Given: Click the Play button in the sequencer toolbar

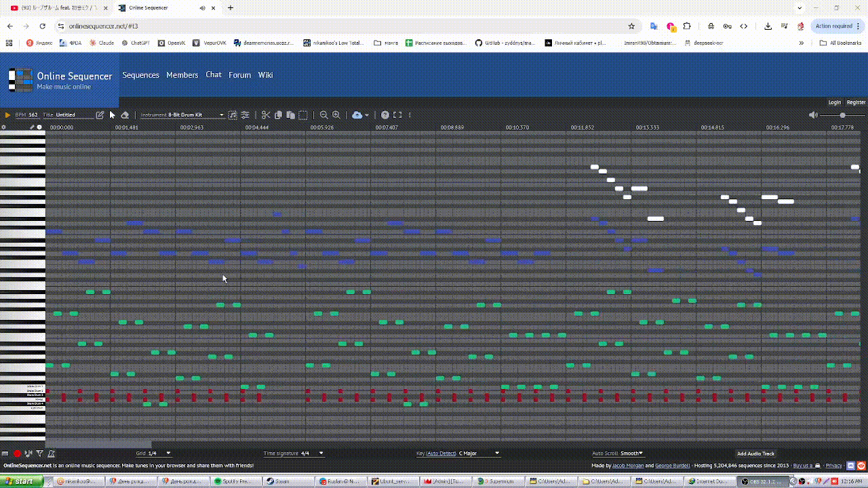Looking at the screenshot, I should point(7,115).
